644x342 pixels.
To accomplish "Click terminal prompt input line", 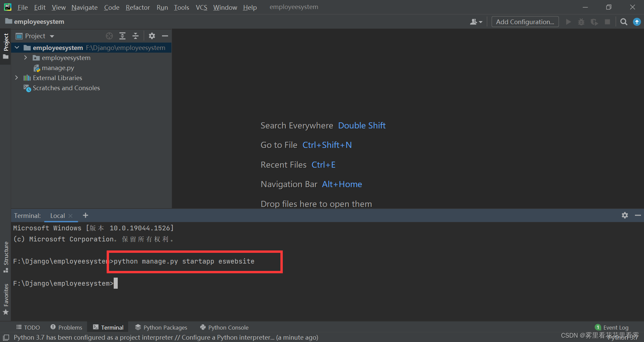I will (x=65, y=283).
